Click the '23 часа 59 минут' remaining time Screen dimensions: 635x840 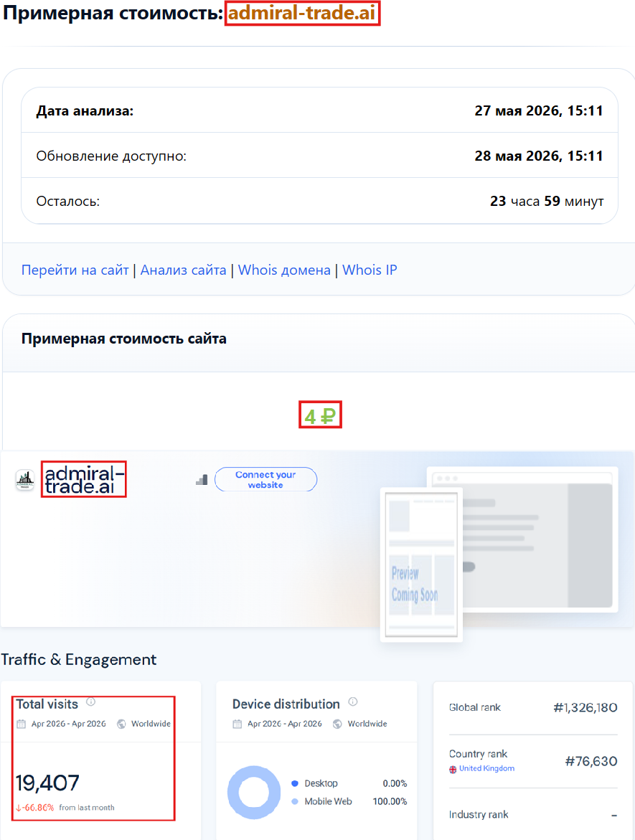click(x=547, y=202)
